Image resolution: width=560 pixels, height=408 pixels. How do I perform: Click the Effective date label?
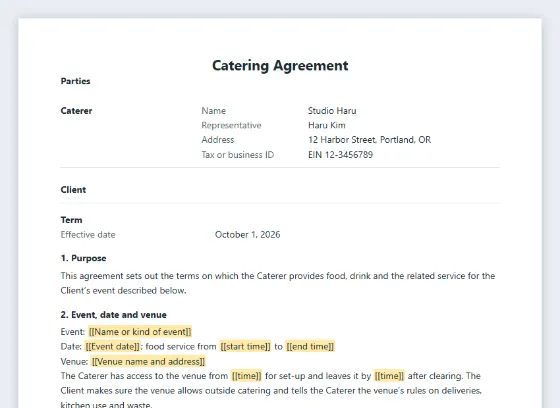click(x=88, y=235)
